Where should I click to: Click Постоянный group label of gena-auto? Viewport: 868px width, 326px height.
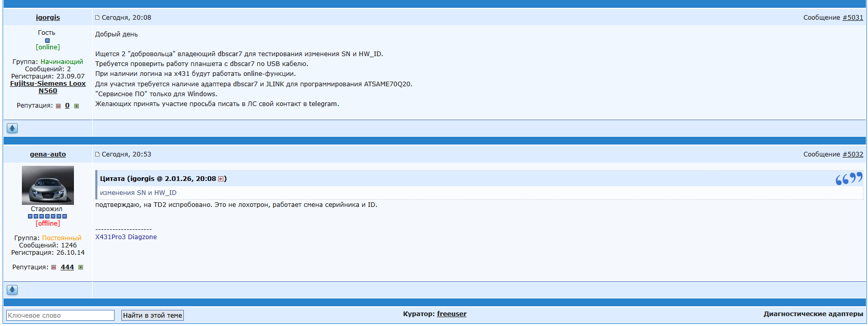[x=61, y=238]
